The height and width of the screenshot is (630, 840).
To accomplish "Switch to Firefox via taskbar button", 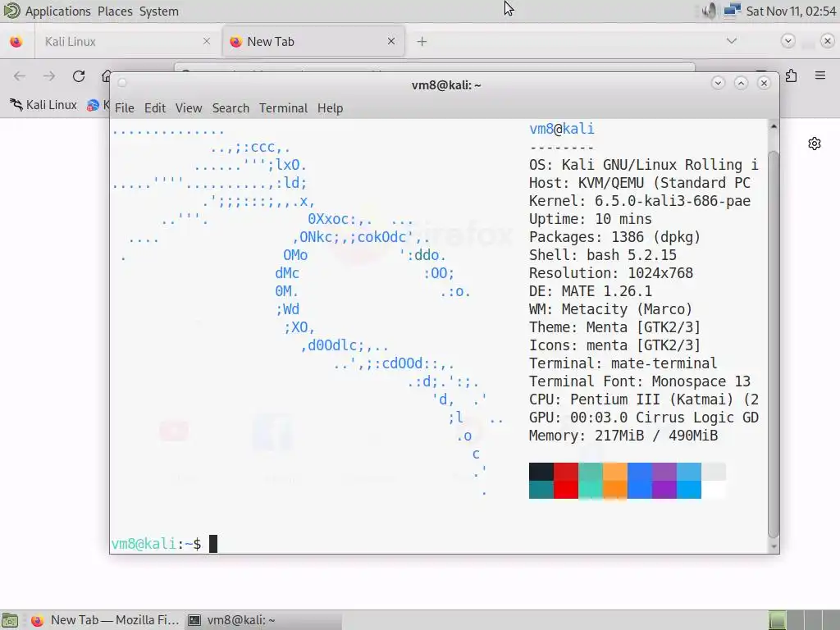I will point(105,620).
